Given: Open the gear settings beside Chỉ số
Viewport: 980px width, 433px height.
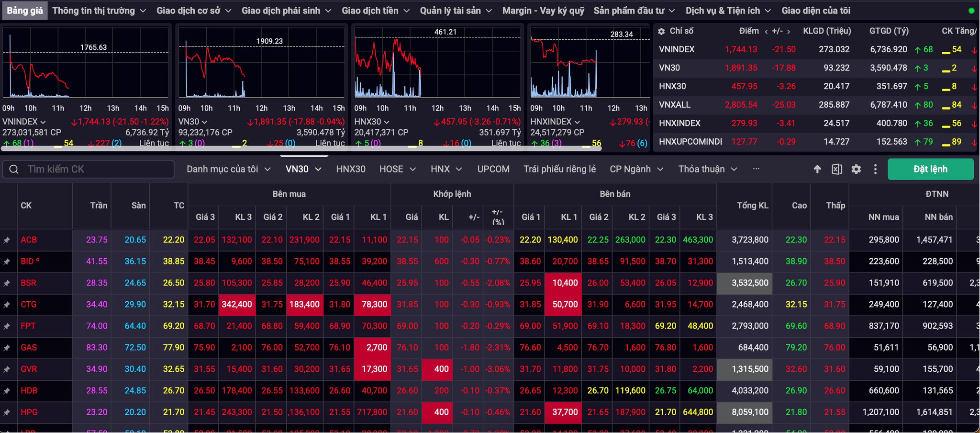Looking at the screenshot, I should coord(661,31).
